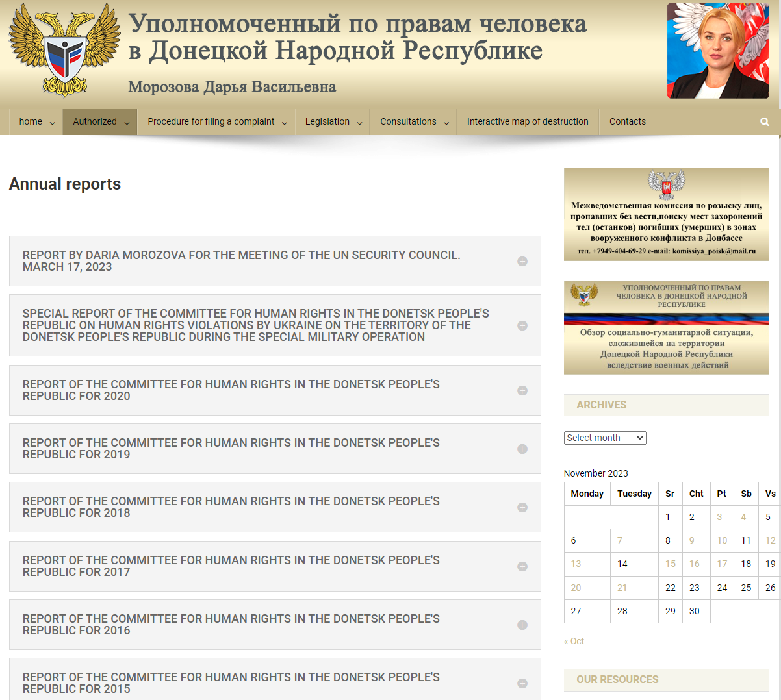Open the Interactive map of destruction page
Image resolution: width=781 pixels, height=700 pixels.
click(x=527, y=122)
